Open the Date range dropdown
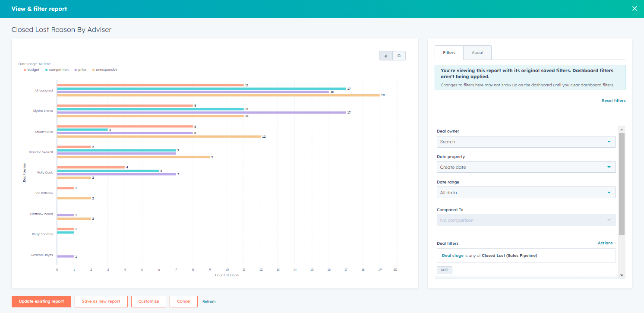The height and width of the screenshot is (313, 644). coord(526,193)
